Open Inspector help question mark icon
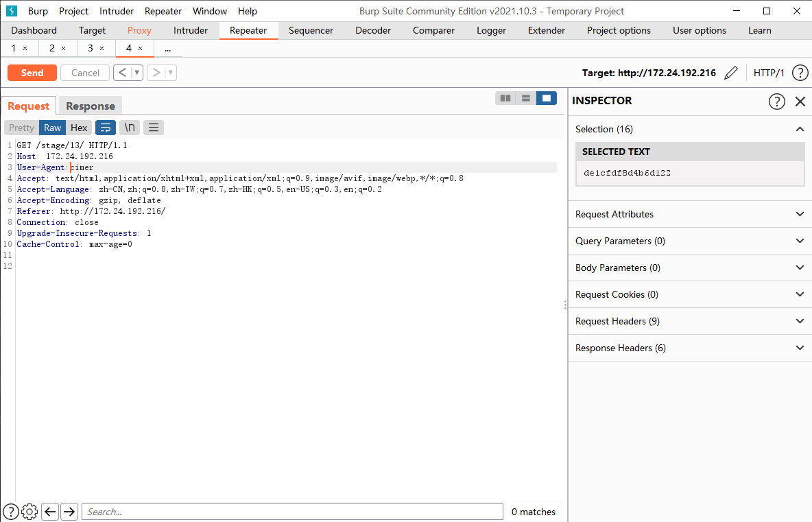812x522 pixels. [x=776, y=101]
